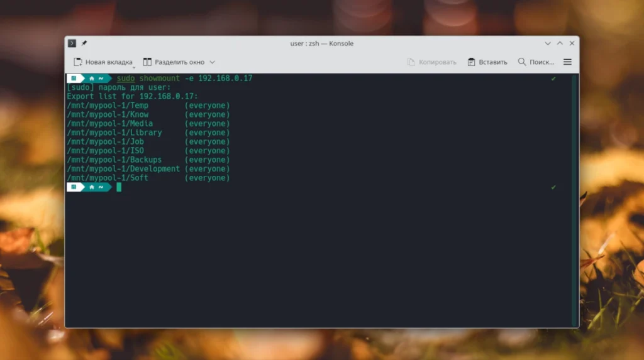This screenshot has height=360, width=644.
Task: Open search with Поиск button
Action: tap(536, 62)
